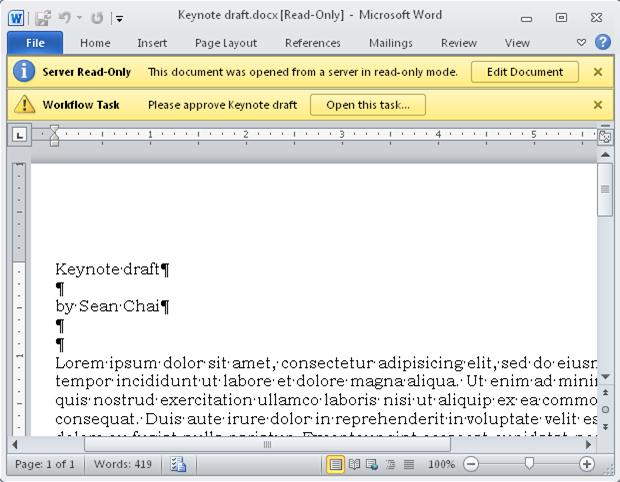
Task: Open the References tab
Action: (312, 43)
